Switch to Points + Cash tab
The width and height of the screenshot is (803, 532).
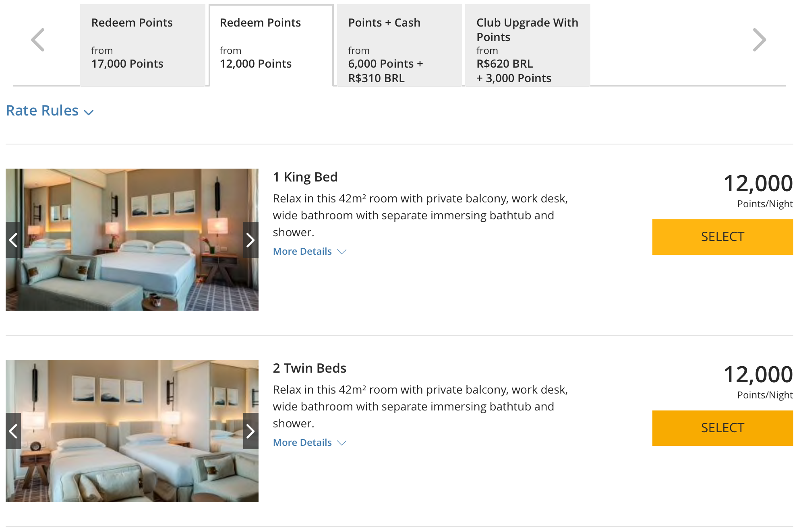(x=399, y=45)
